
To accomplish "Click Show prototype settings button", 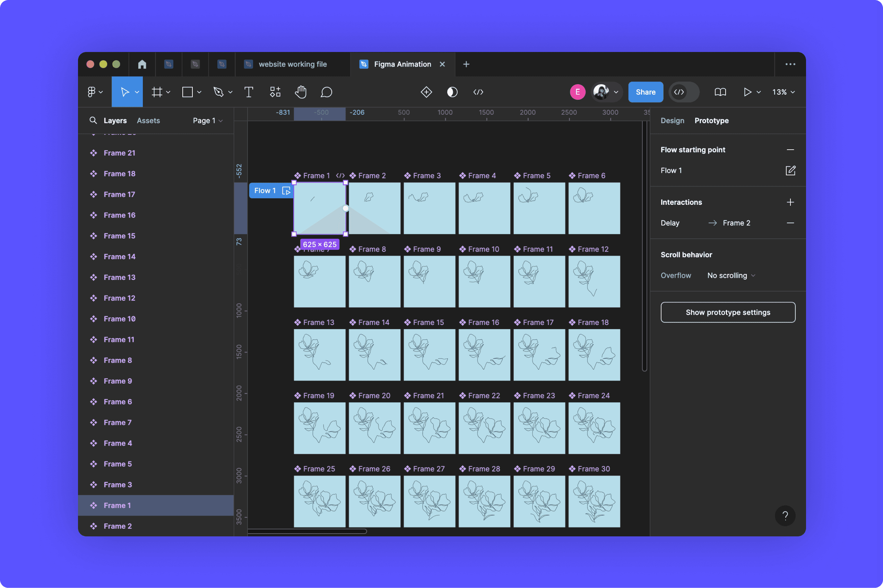I will [728, 312].
